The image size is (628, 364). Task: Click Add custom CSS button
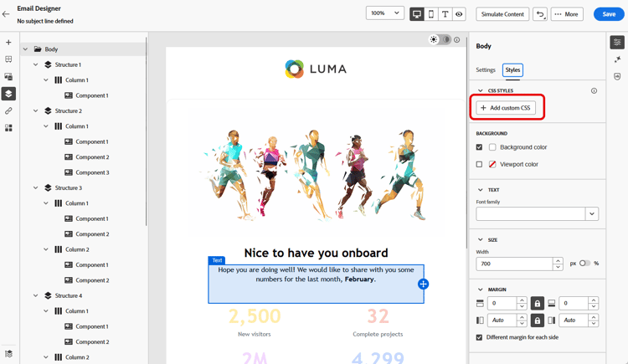506,108
